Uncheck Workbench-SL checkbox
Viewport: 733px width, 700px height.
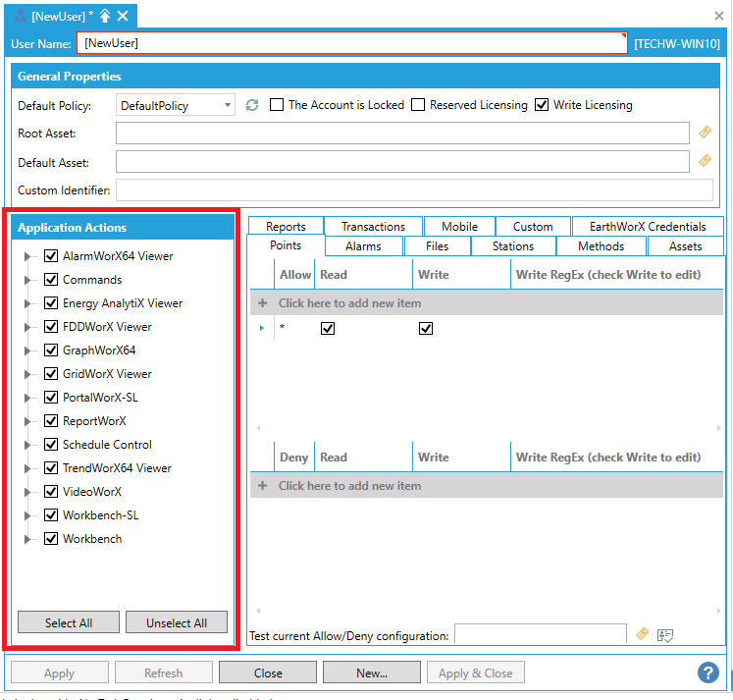point(51,514)
